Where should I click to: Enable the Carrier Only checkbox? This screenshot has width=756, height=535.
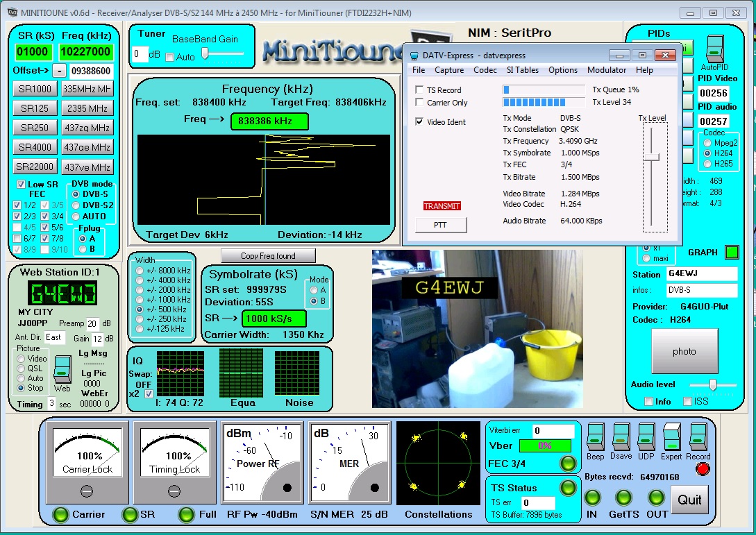click(419, 102)
